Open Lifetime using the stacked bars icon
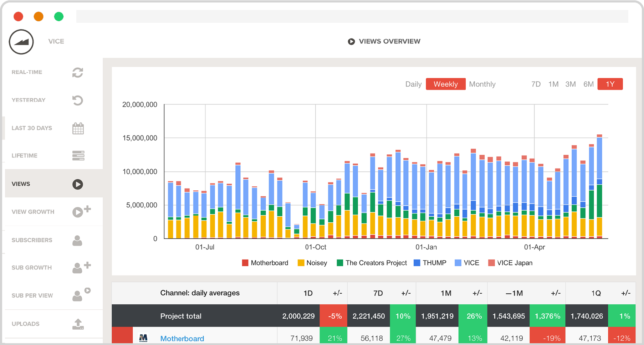The height and width of the screenshot is (345, 644). tap(78, 156)
